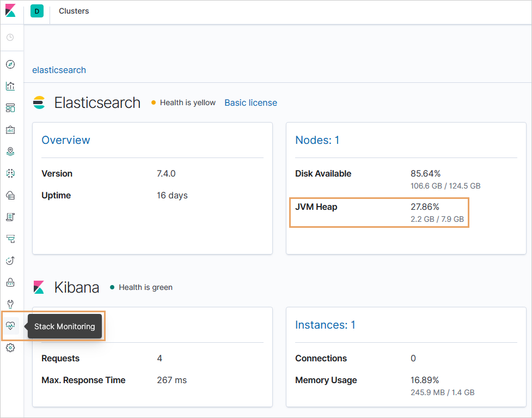Click the Basic license link
The image size is (532, 418).
[x=250, y=102]
